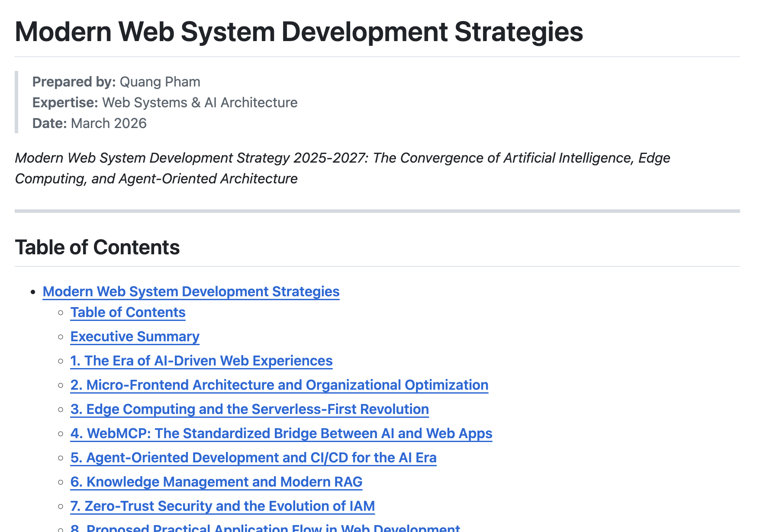Click the Table of Contents link
This screenshot has height=532, width=760.
coord(128,312)
